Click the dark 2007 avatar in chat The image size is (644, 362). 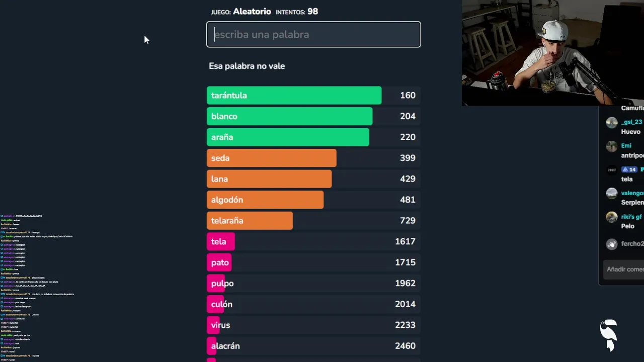tap(611, 170)
